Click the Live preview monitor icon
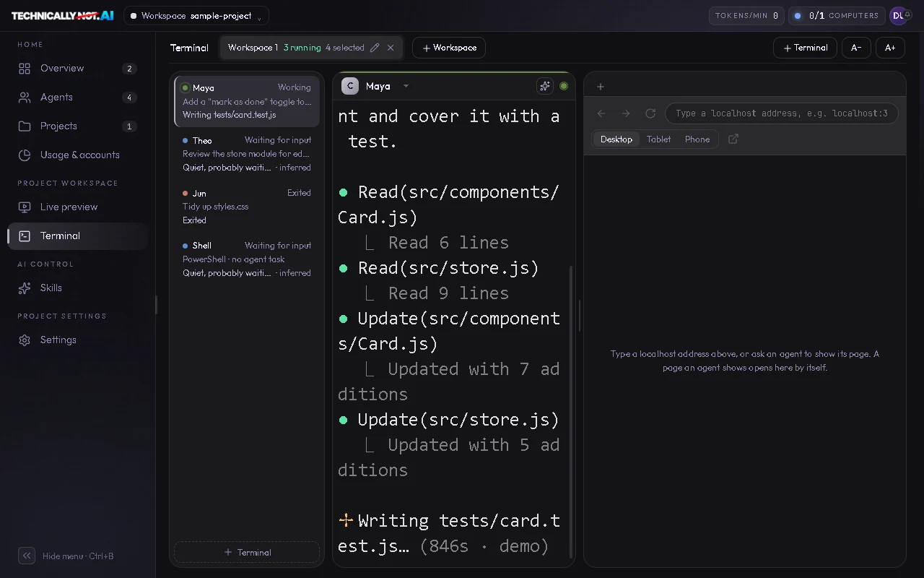The image size is (924, 578). point(25,207)
